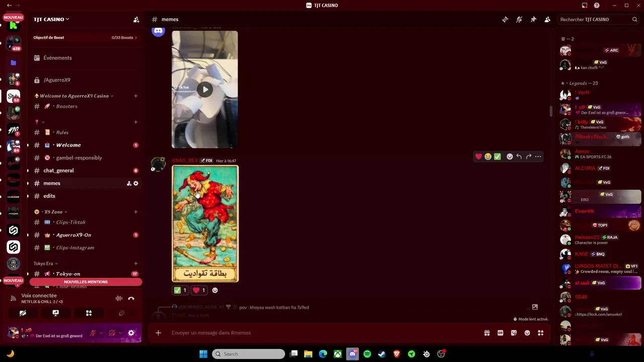
Task: Open gambel-responsibly channel
Action: pos(85,158)
